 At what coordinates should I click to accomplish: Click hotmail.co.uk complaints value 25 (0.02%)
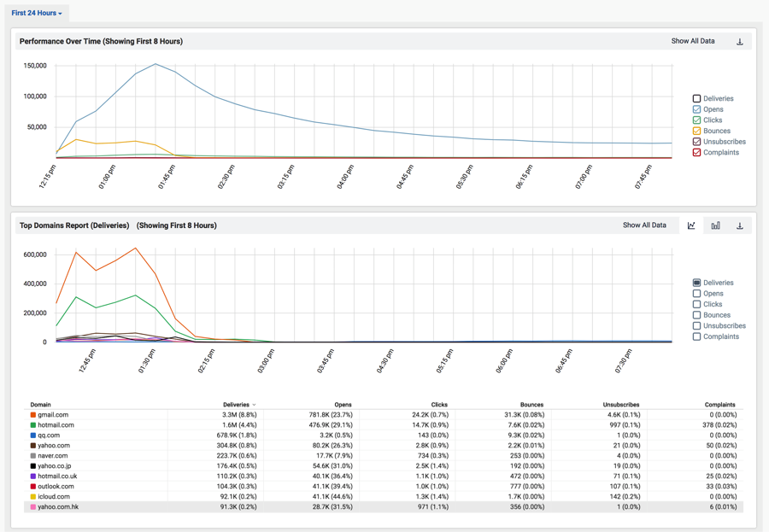[x=721, y=476]
